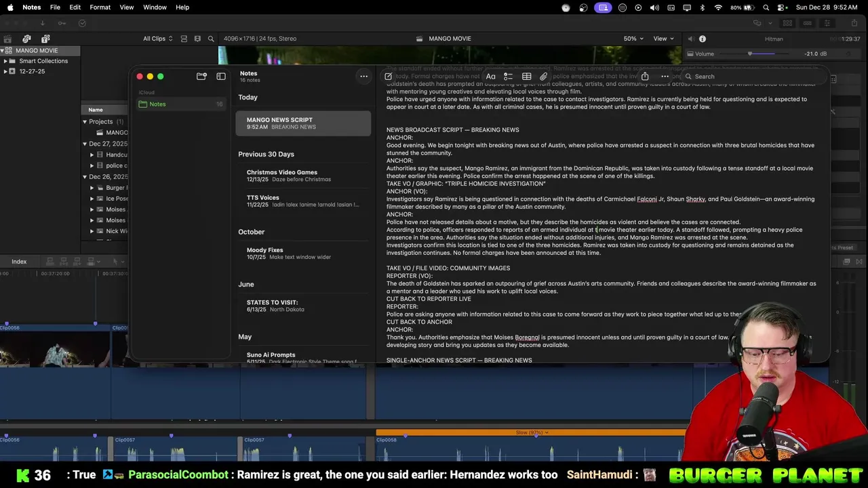Show Final Cut Libraries sidebar icon

click(x=7, y=39)
